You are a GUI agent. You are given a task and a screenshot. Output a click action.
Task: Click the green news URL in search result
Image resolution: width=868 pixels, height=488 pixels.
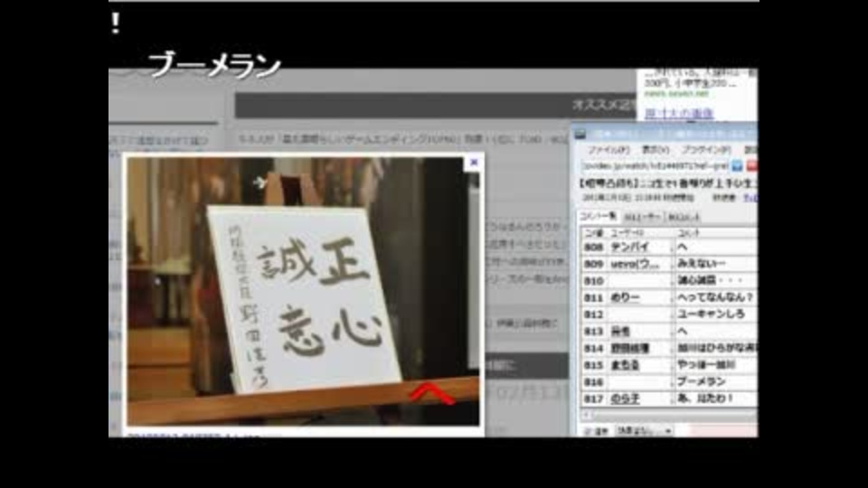676,94
